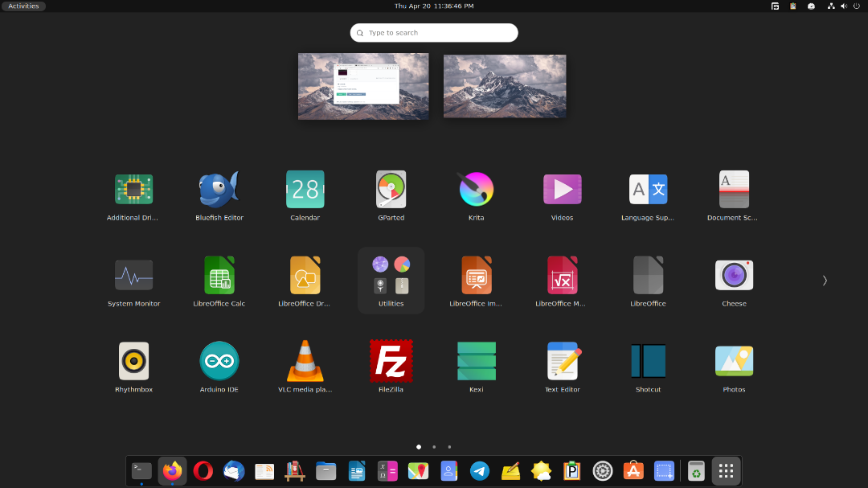Open Kexi database app
This screenshot has width=868, height=488.
476,362
